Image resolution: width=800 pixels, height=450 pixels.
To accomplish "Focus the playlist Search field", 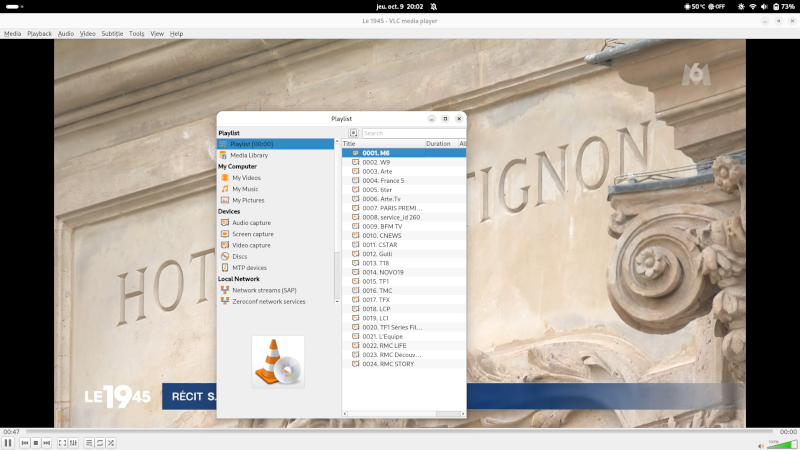I will click(x=413, y=133).
